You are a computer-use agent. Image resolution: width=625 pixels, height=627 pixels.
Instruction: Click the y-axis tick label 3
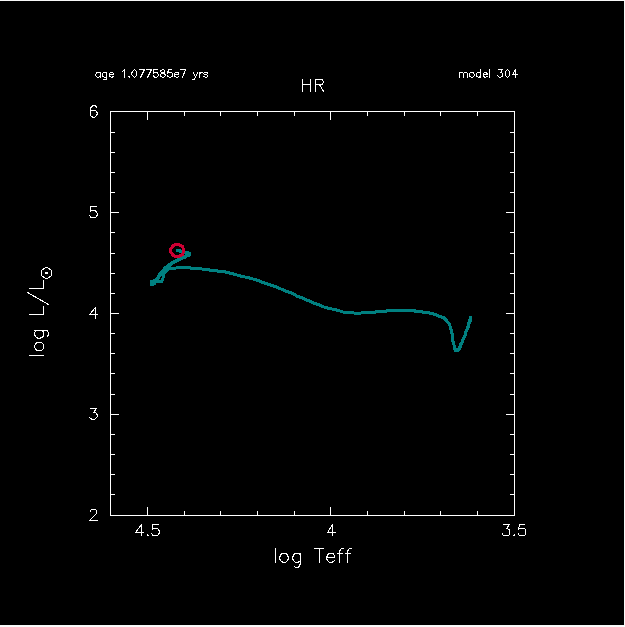pos(93,415)
